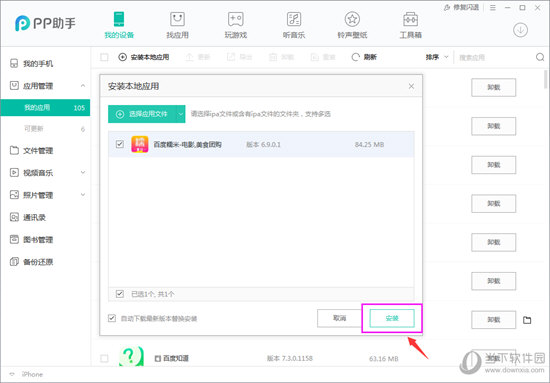
Task: Select 我的应用 105 in the sidebar
Action: 45,108
